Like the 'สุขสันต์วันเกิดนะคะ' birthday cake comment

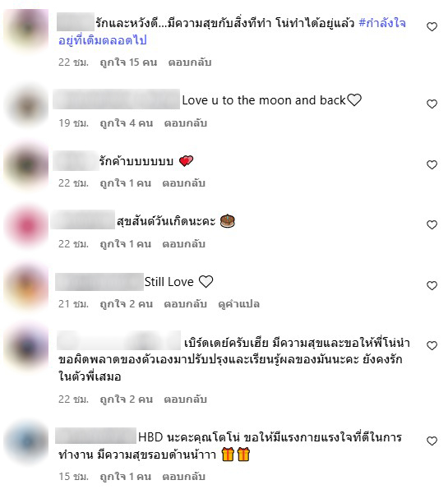point(432,224)
